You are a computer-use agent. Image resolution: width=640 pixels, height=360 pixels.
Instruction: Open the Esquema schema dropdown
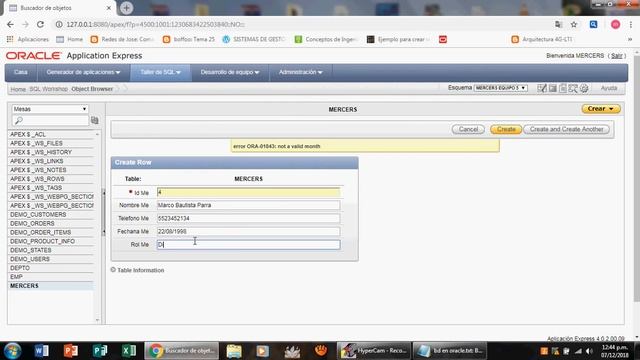[500, 88]
